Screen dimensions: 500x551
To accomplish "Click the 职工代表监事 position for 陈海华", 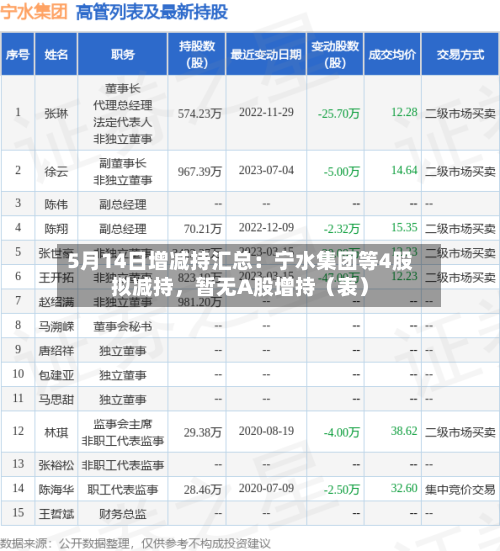I will [123, 490].
